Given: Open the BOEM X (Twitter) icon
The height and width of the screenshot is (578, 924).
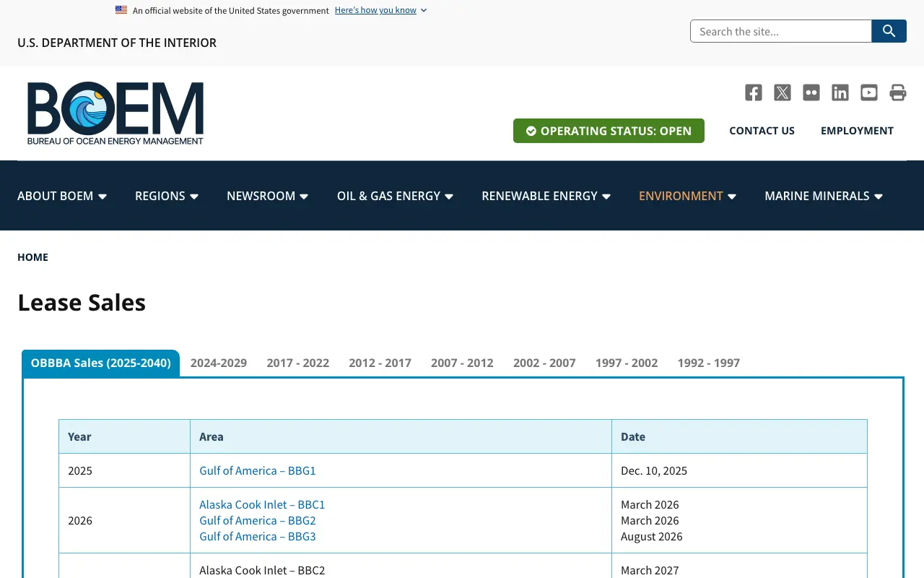Looking at the screenshot, I should click(x=783, y=92).
